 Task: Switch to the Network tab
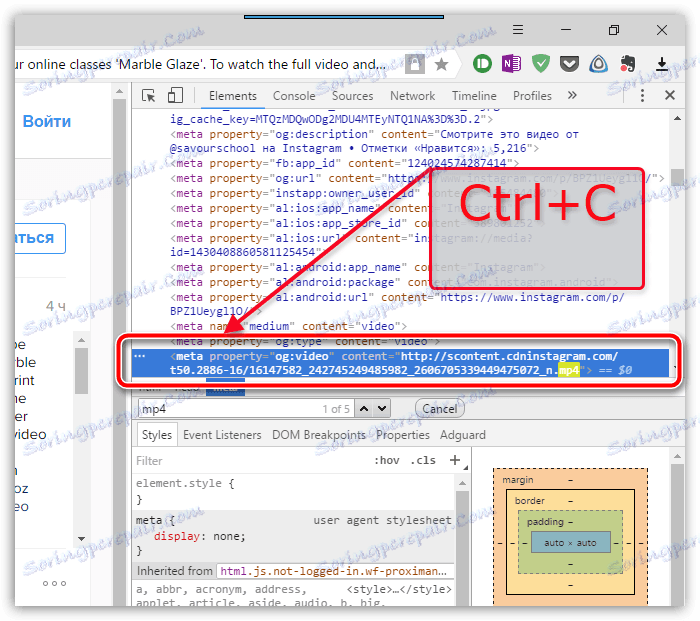click(412, 96)
